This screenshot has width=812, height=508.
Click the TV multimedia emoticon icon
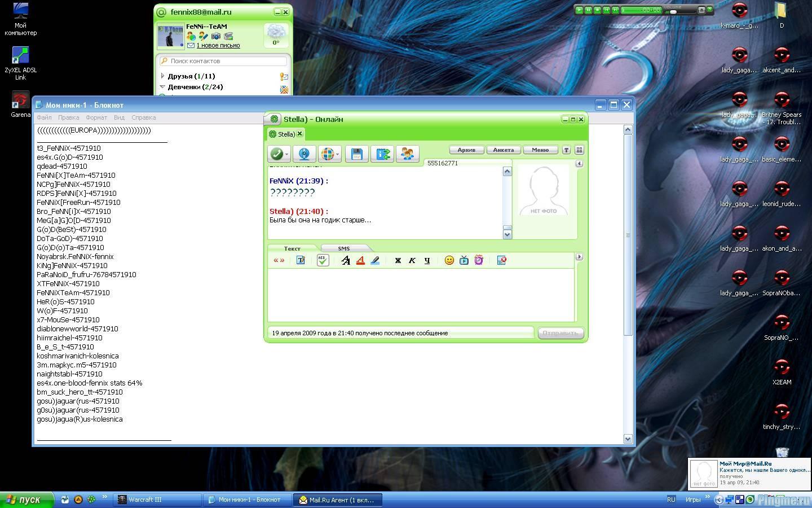coord(464,260)
